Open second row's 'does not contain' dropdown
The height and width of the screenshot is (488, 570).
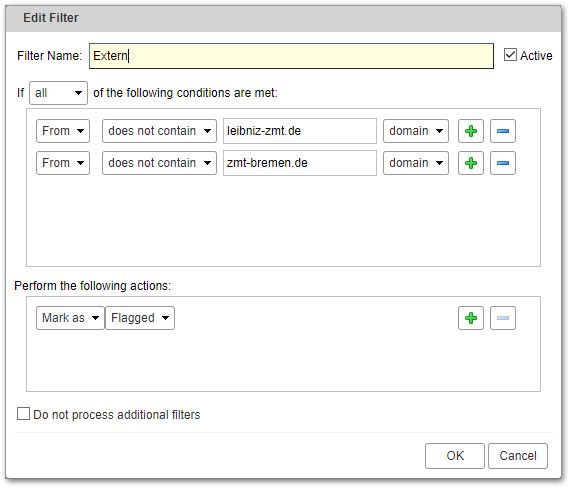pyautogui.click(x=159, y=163)
